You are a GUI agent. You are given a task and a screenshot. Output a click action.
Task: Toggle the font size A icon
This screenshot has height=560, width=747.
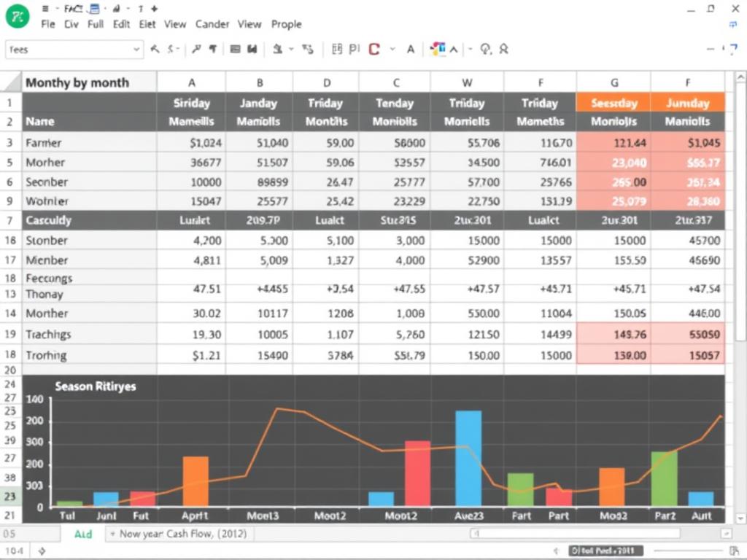point(411,49)
